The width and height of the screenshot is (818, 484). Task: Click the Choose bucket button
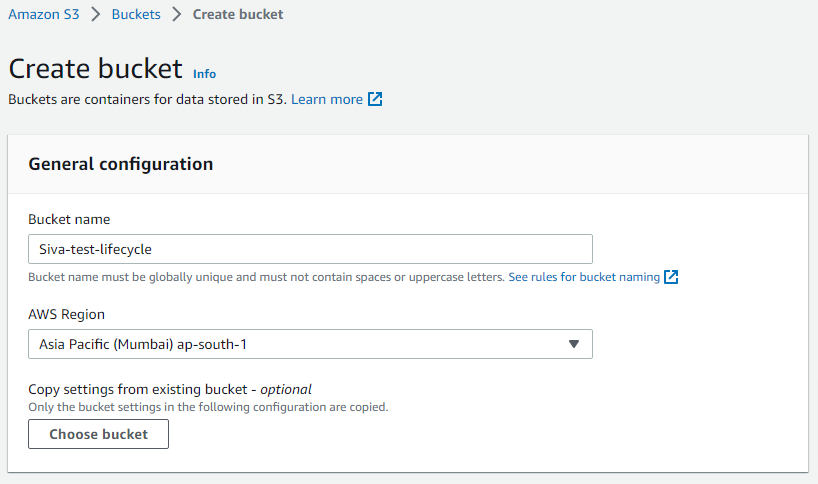coord(99,434)
